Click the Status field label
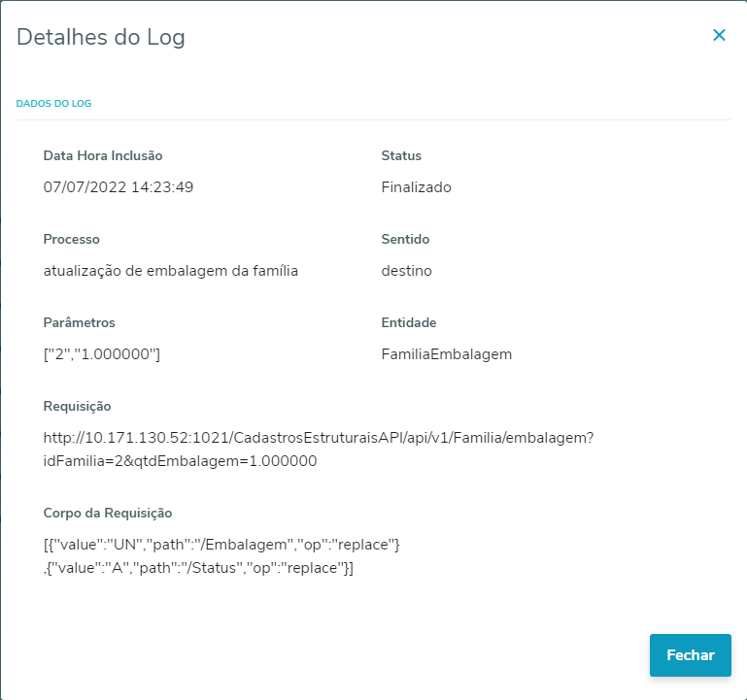747x700 pixels. tap(401, 155)
